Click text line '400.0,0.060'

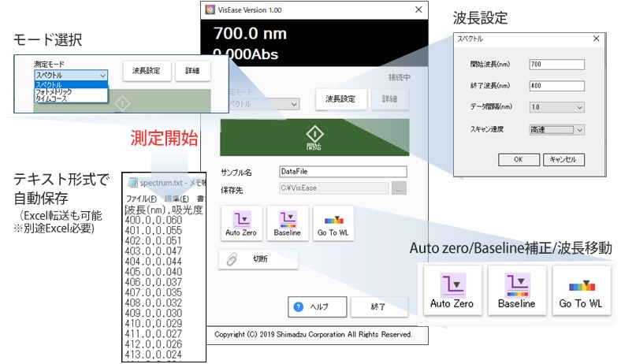(153, 221)
